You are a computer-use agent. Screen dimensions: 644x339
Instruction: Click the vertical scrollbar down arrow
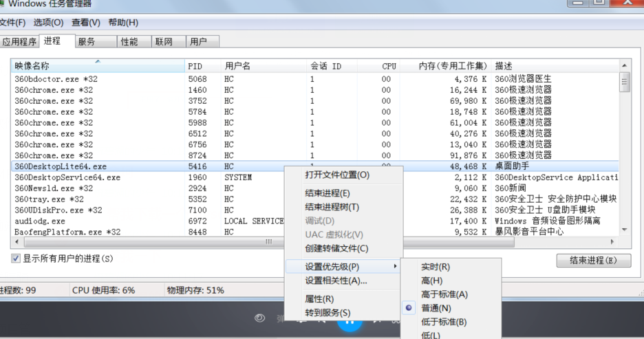tap(624, 230)
